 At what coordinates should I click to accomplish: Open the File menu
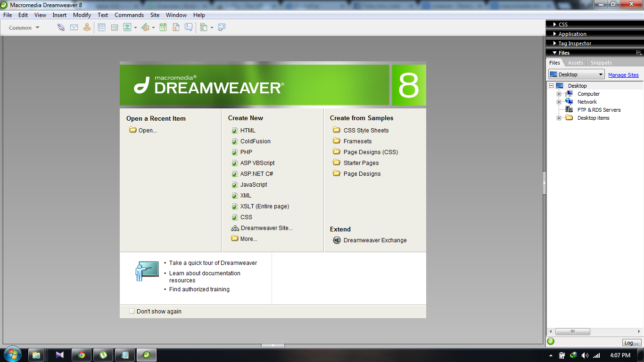click(x=8, y=15)
